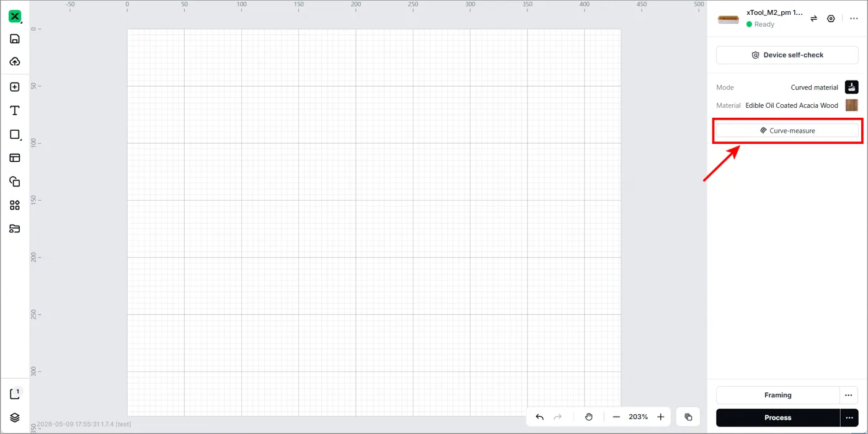
Task: Click the Framing button
Action: [777, 395]
